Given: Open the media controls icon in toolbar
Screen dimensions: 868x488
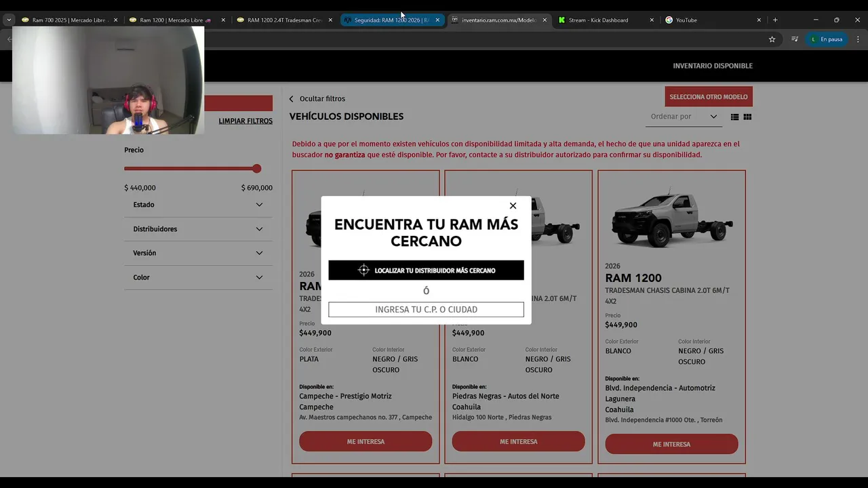Looking at the screenshot, I should tap(795, 39).
